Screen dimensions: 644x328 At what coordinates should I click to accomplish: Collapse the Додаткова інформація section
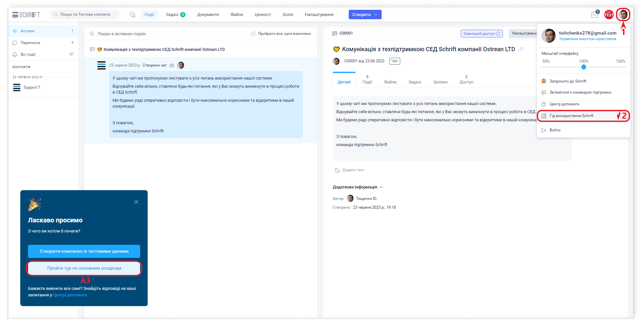(381, 187)
